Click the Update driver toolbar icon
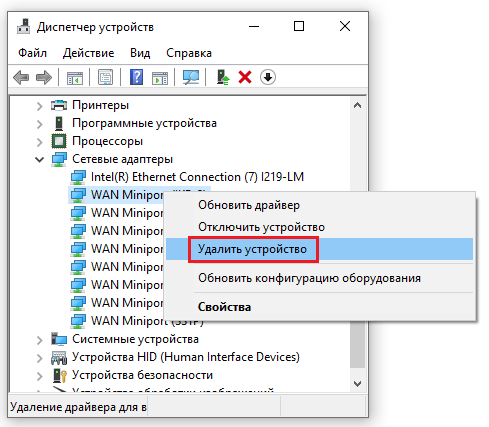 [223, 77]
